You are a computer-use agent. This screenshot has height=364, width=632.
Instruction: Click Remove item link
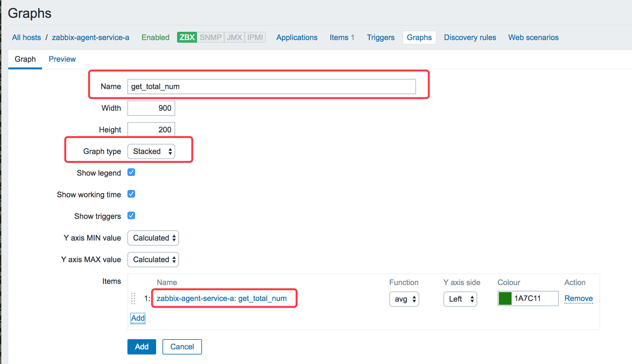coord(578,298)
